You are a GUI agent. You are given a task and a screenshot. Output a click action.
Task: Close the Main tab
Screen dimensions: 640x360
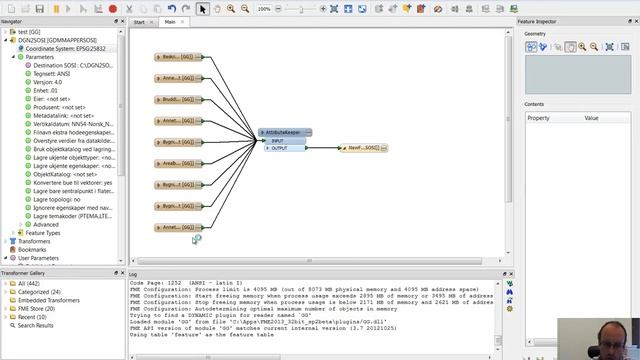click(182, 22)
